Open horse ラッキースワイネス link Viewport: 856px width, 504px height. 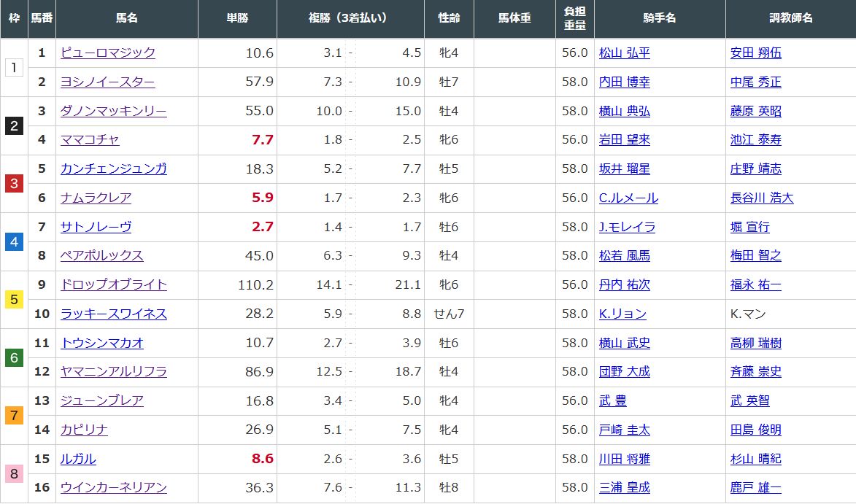(113, 314)
